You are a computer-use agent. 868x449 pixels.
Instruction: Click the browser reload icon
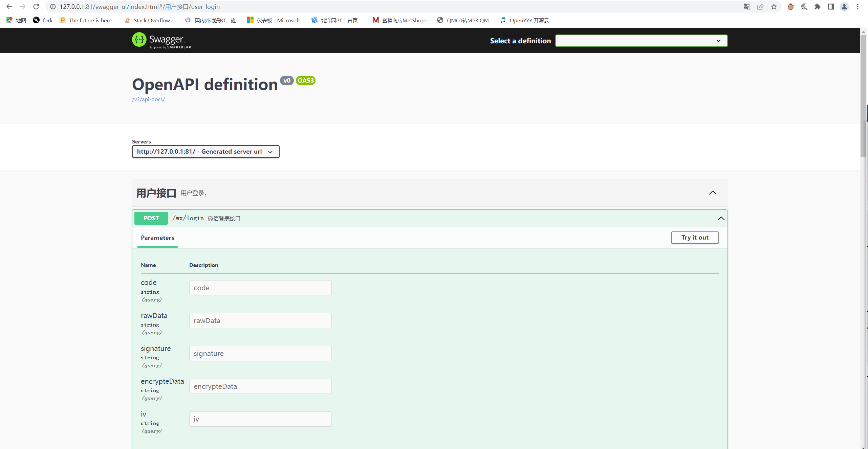(x=36, y=6)
